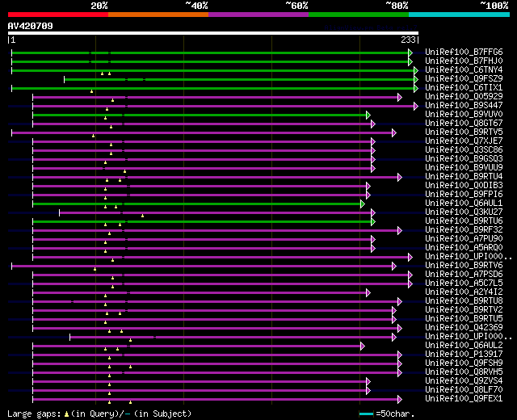Screen dimensions: 517x420
Task: Select the UniRef100_Q8LF70 label
Action: pos(464,390)
